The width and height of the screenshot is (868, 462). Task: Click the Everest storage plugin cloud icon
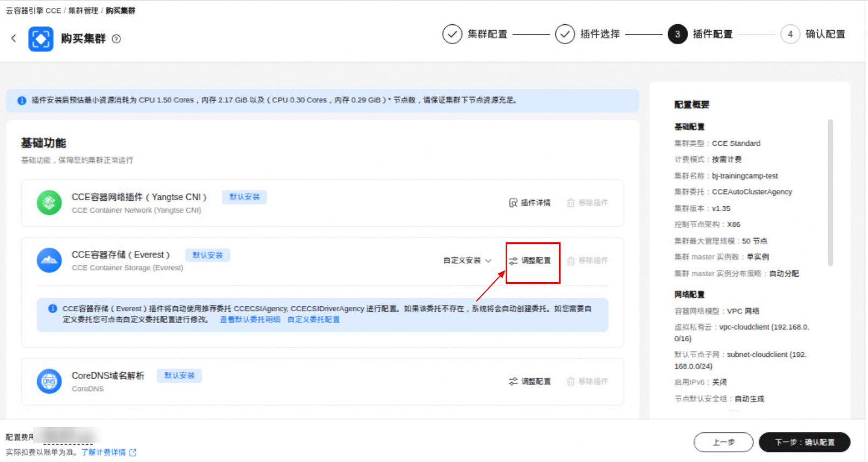tap(49, 261)
